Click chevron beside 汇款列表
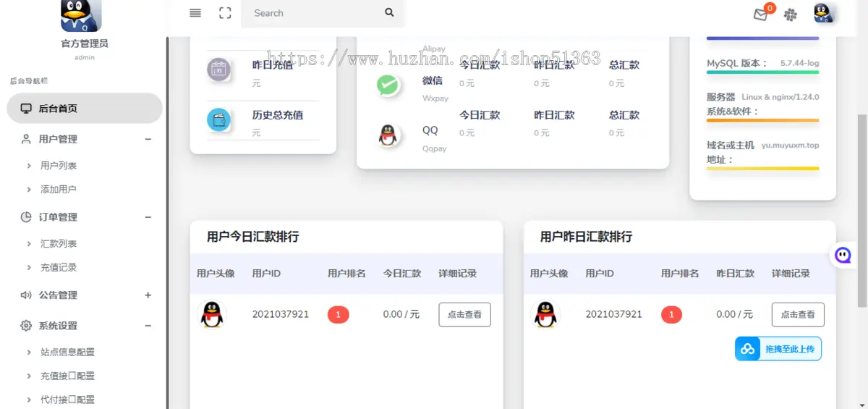 coord(29,244)
